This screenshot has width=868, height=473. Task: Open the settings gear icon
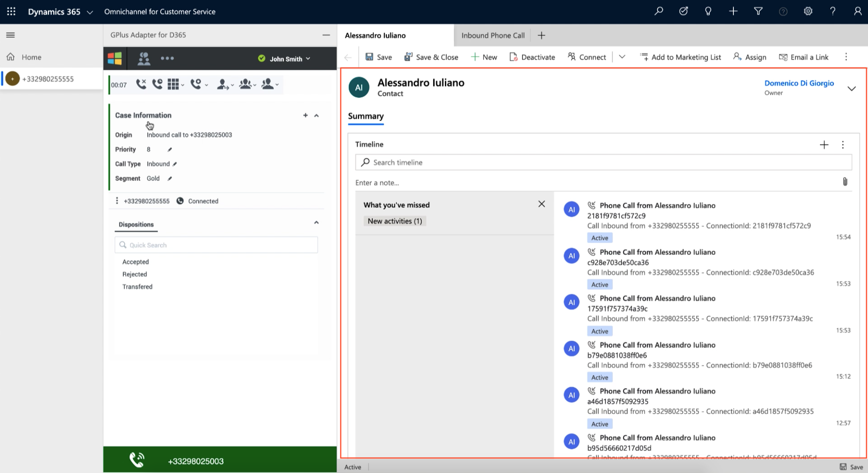808,11
